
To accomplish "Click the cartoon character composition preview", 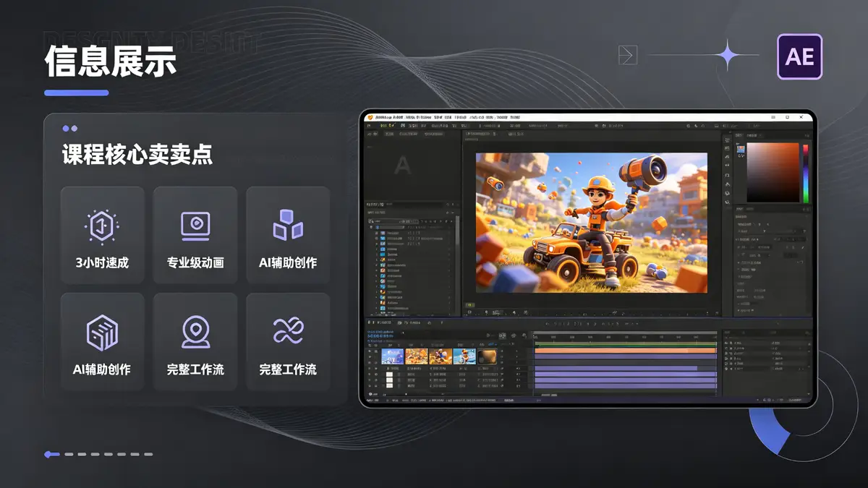I will (x=591, y=223).
